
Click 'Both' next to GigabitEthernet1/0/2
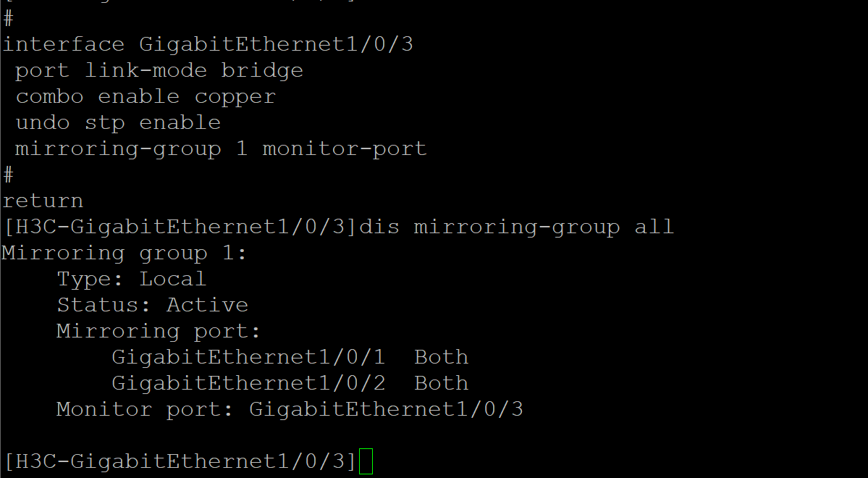pyautogui.click(x=442, y=383)
